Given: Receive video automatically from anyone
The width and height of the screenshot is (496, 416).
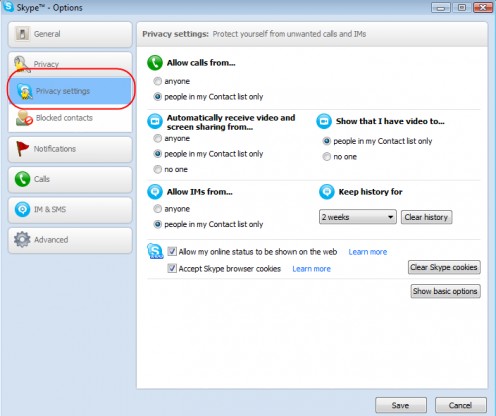Looking at the screenshot, I should tap(157, 138).
